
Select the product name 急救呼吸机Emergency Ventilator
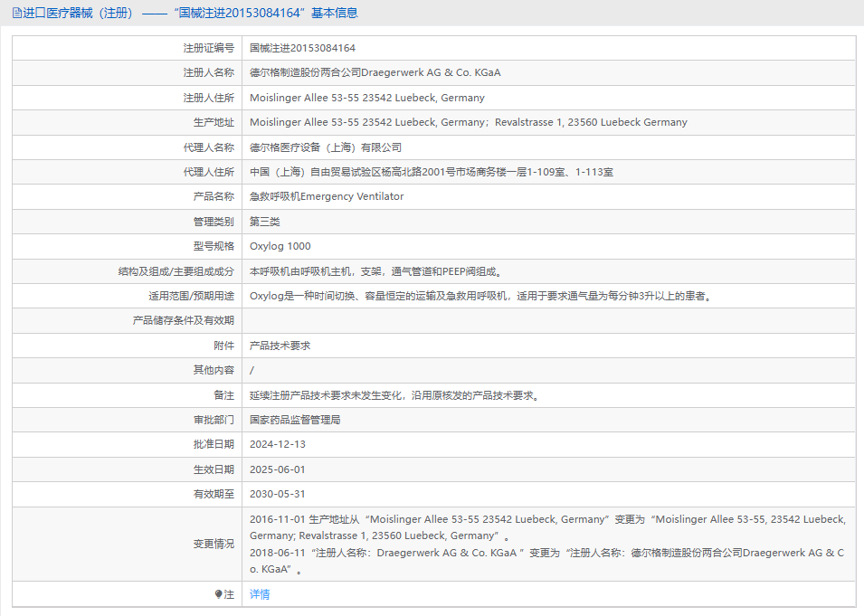327,196
